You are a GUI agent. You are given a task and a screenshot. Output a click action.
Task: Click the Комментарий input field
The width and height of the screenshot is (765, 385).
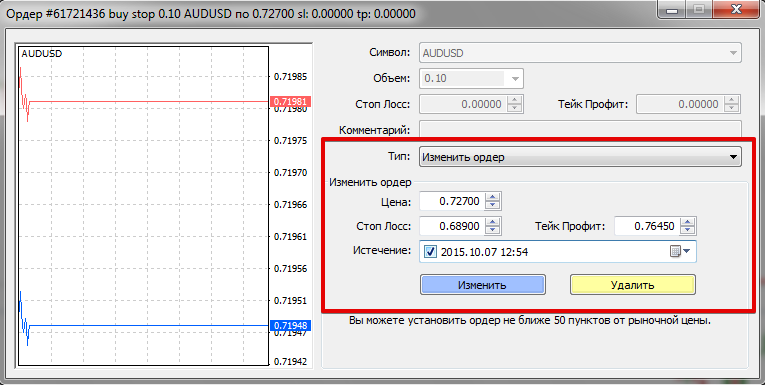[580, 130]
